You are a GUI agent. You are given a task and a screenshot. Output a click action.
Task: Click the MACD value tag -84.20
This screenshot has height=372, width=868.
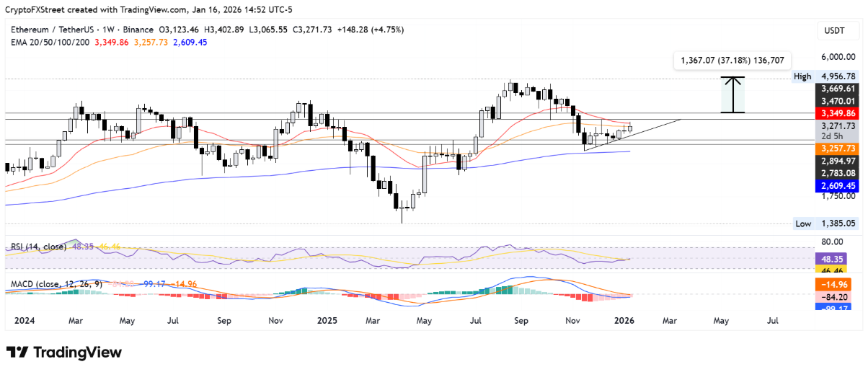coord(836,296)
